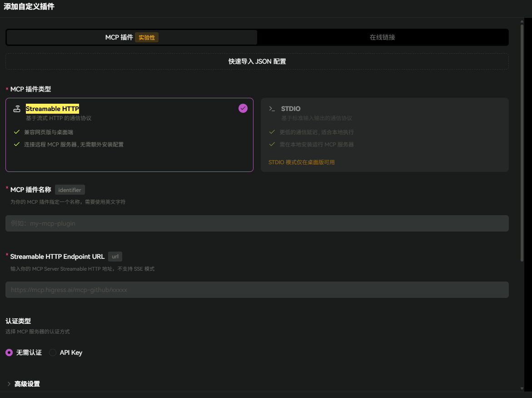Click the url tag beside Endpoint URL
The height and width of the screenshot is (398, 532).
115,257
